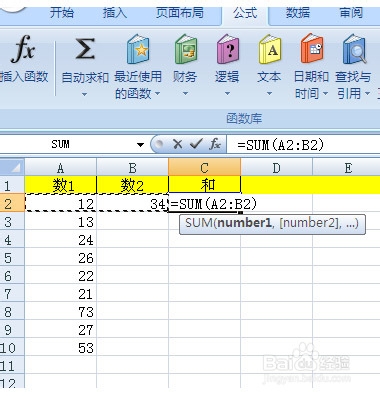The width and height of the screenshot is (380, 396).
Task: Click cell A2 containing 12
Action: point(60,203)
